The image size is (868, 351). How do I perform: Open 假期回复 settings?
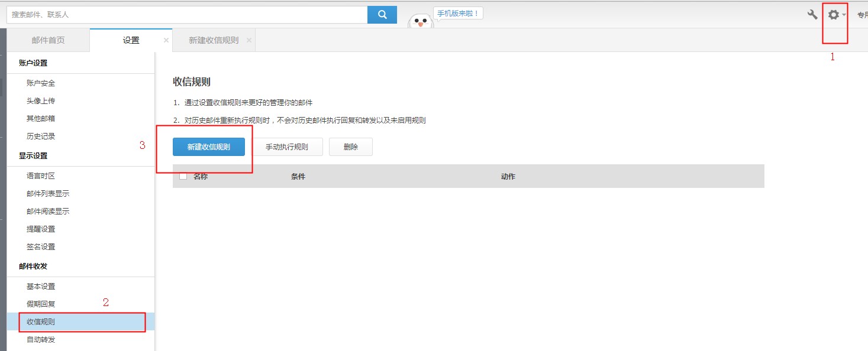pos(41,304)
